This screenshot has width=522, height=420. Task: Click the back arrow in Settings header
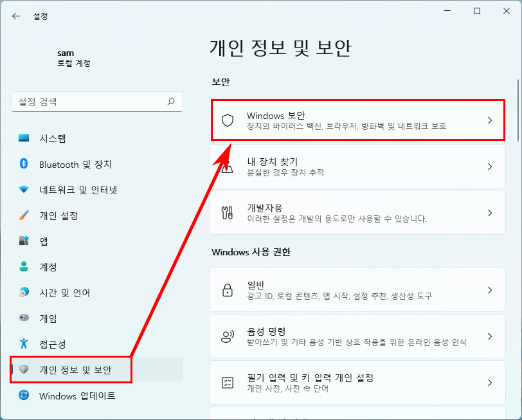click(x=15, y=16)
